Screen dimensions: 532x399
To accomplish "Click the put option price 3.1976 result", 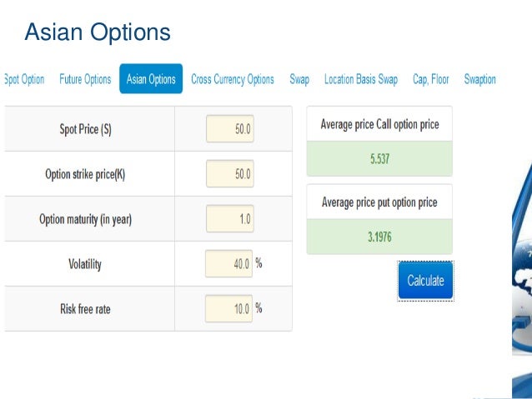I will tap(379, 237).
